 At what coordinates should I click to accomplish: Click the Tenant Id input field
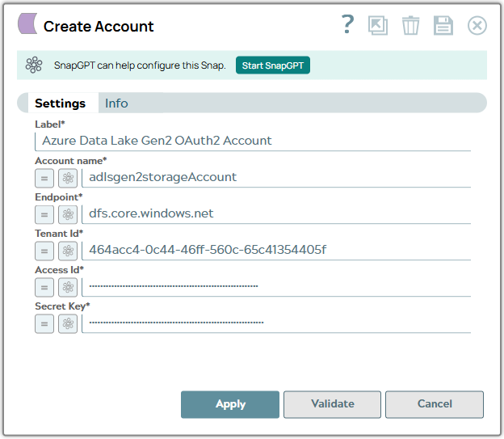276,250
